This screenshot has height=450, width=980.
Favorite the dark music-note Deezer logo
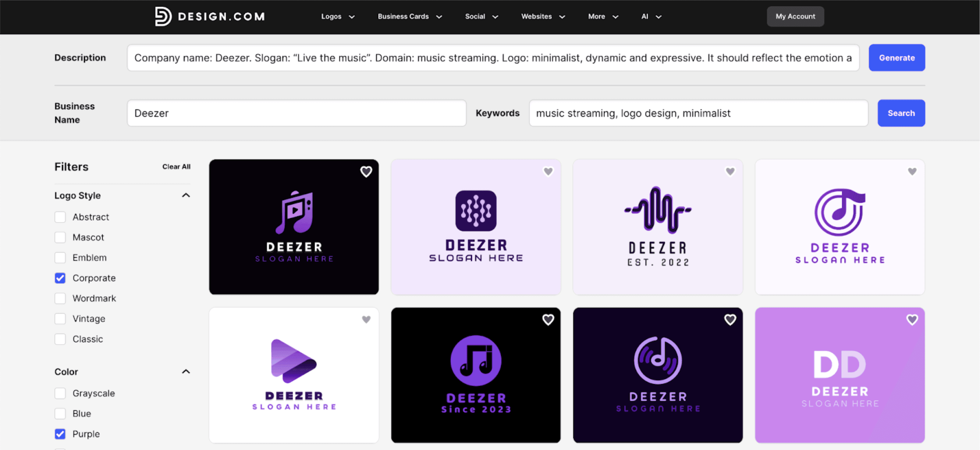pos(366,172)
